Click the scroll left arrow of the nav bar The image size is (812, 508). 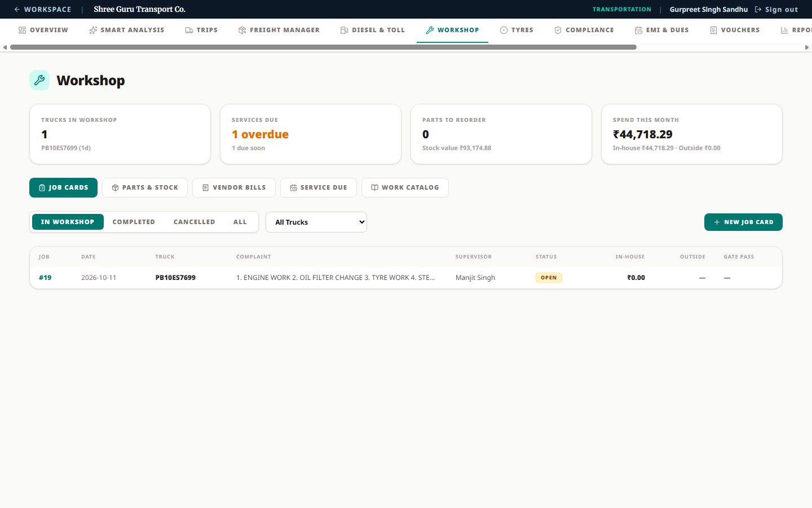pos(5,47)
